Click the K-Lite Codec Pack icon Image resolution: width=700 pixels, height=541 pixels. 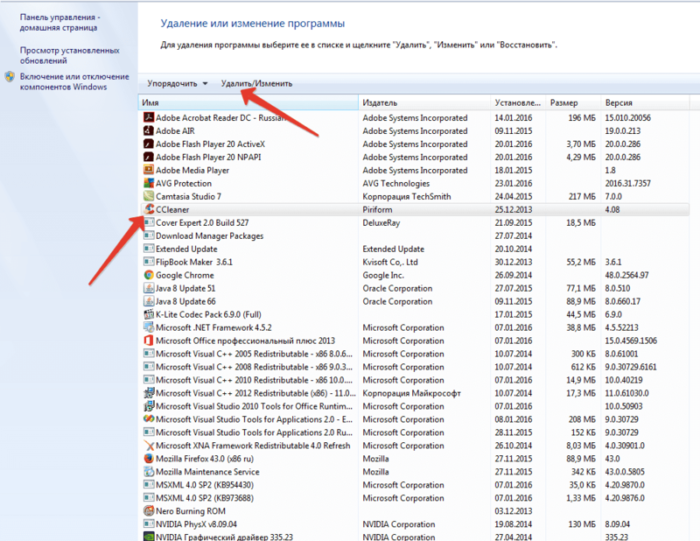tap(149, 314)
